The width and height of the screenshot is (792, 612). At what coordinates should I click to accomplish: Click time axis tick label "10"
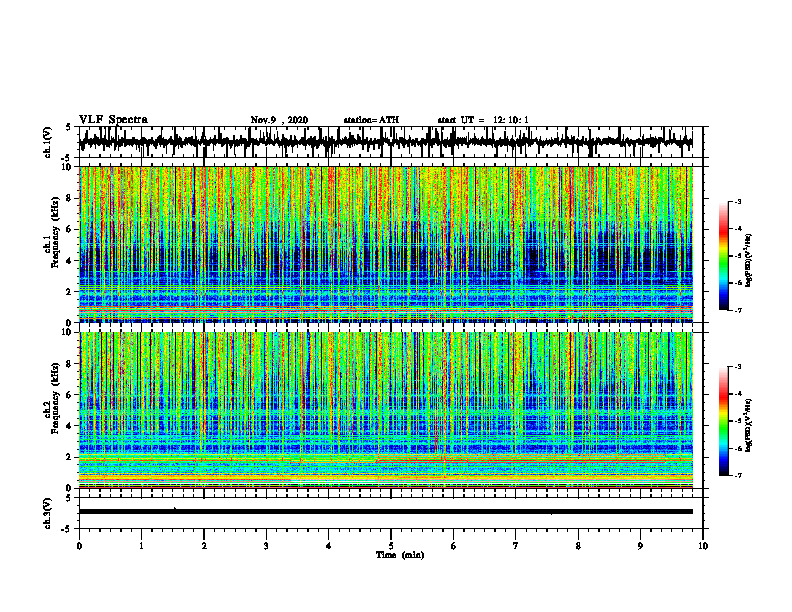703,546
